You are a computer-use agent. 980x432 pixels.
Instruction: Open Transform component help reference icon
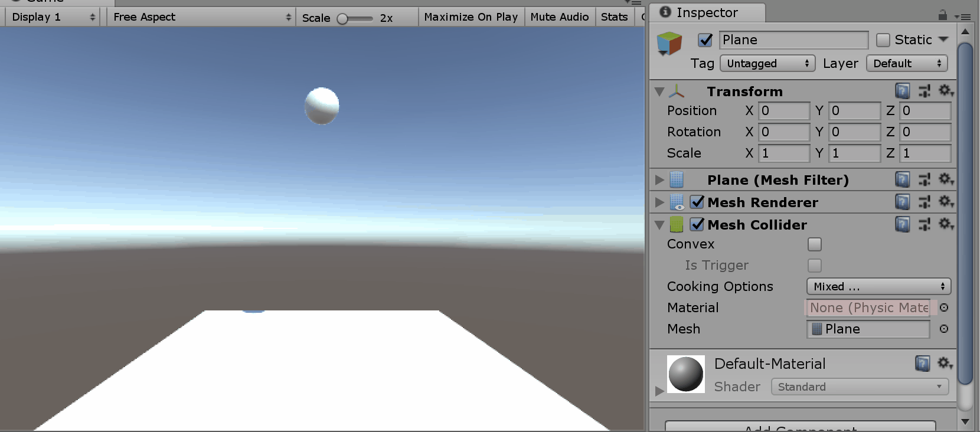pyautogui.click(x=902, y=91)
